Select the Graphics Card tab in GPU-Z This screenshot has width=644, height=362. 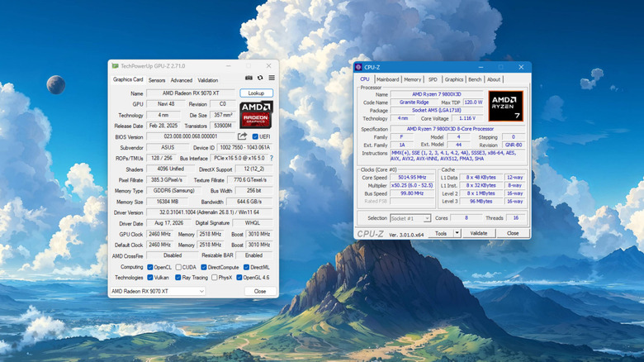128,79
